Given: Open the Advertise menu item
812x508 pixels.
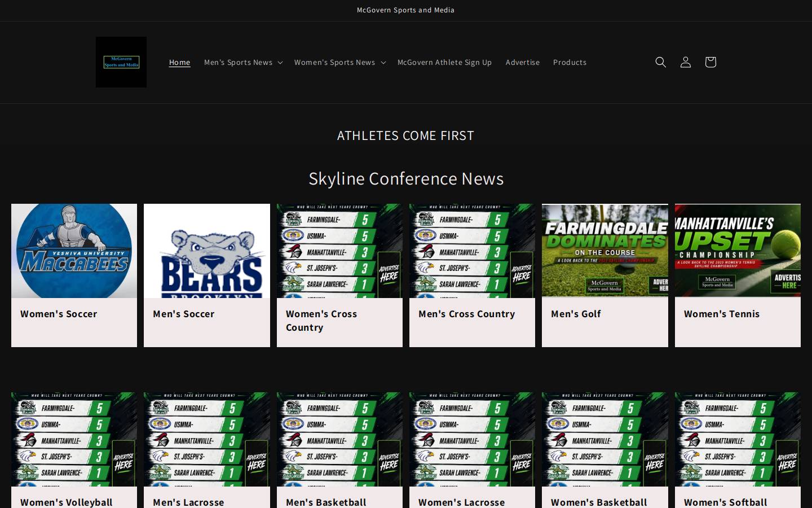Looking at the screenshot, I should click(523, 62).
